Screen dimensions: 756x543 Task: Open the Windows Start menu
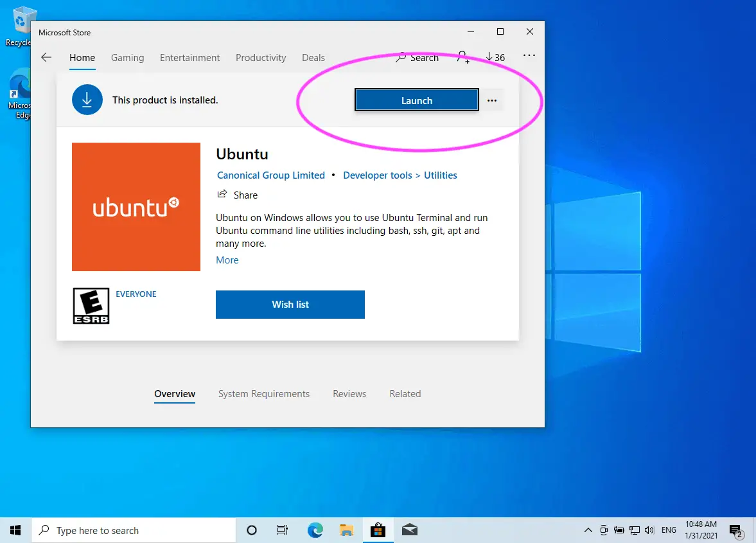tap(15, 530)
